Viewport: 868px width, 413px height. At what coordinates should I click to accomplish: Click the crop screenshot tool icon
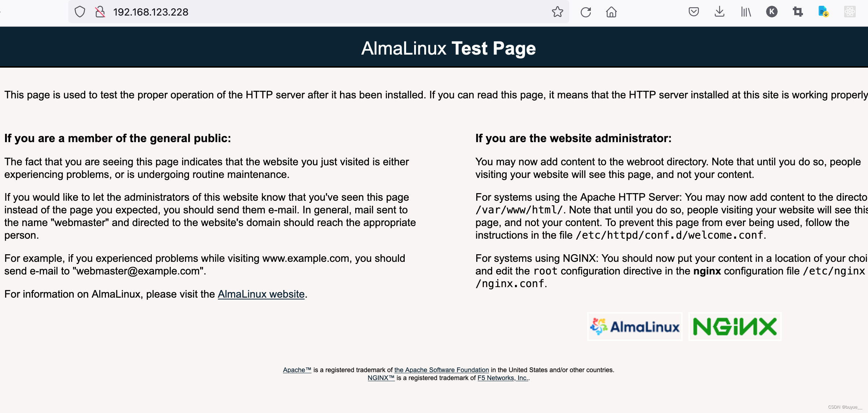[x=798, y=12]
